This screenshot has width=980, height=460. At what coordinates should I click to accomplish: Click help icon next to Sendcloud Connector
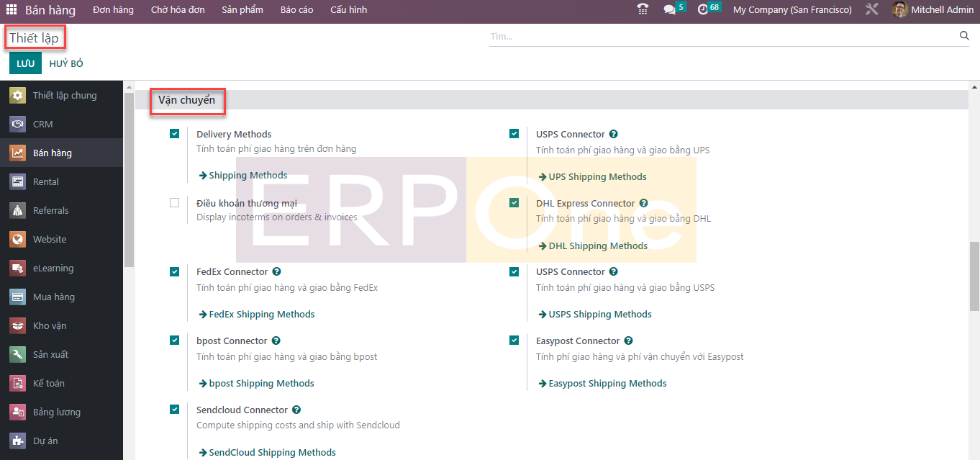pos(296,410)
